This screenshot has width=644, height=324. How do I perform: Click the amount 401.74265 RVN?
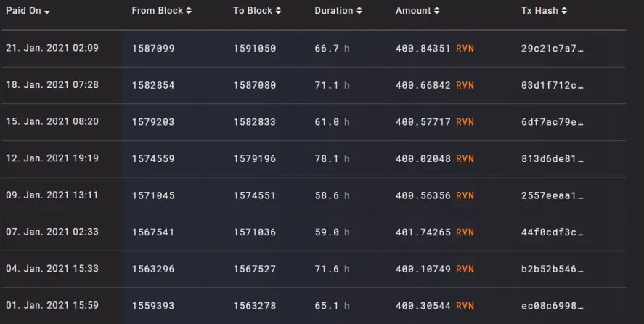click(435, 232)
